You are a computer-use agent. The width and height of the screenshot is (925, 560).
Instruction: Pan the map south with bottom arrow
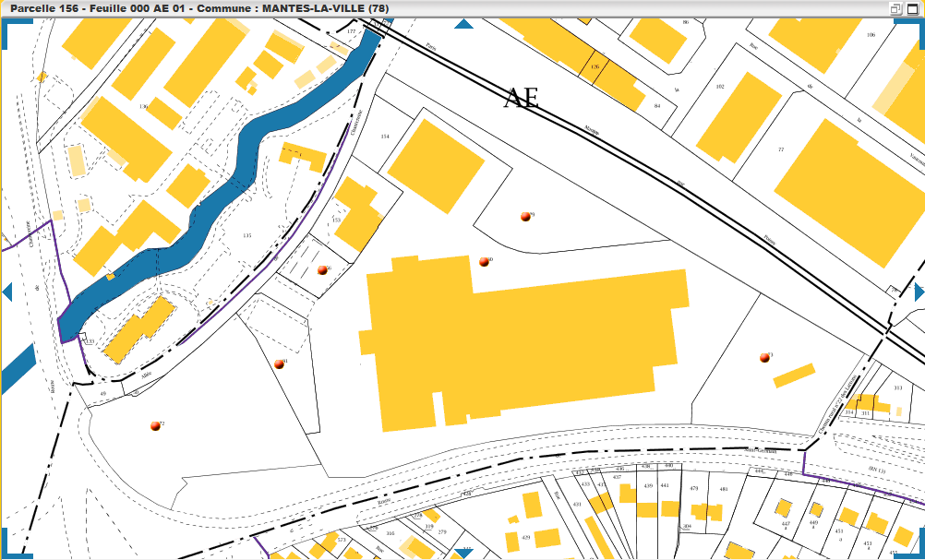pos(463,554)
